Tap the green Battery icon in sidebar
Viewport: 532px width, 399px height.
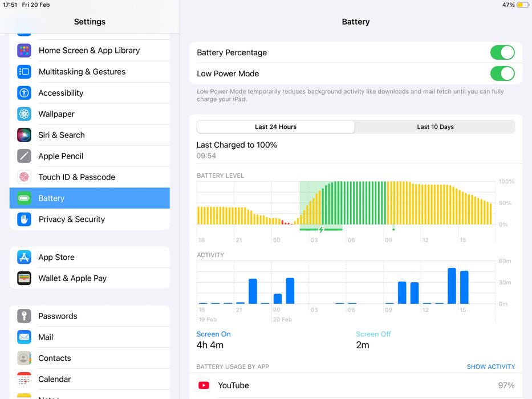click(x=24, y=198)
